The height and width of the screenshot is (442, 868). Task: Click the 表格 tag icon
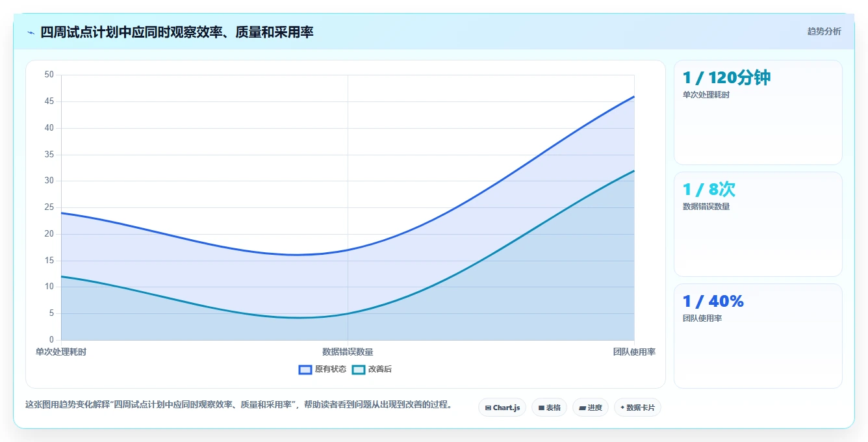pyautogui.click(x=541, y=408)
